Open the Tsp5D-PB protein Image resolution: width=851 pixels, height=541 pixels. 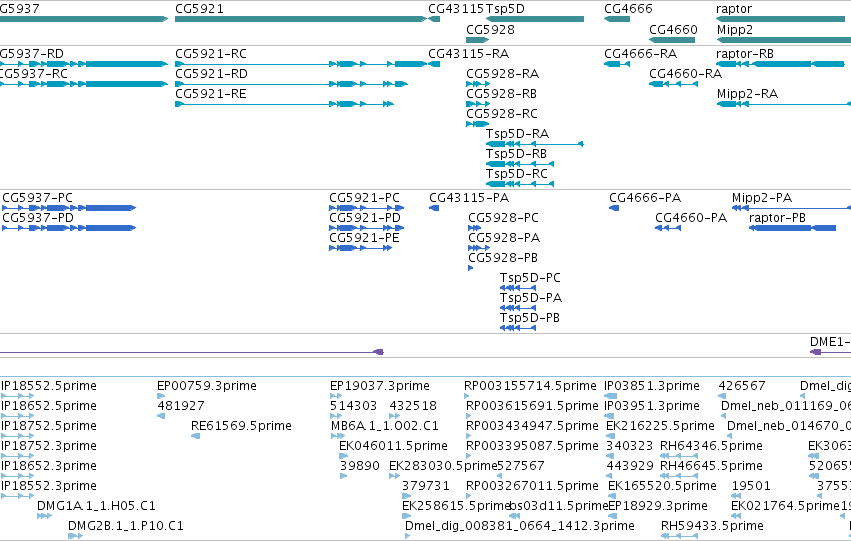[530, 317]
